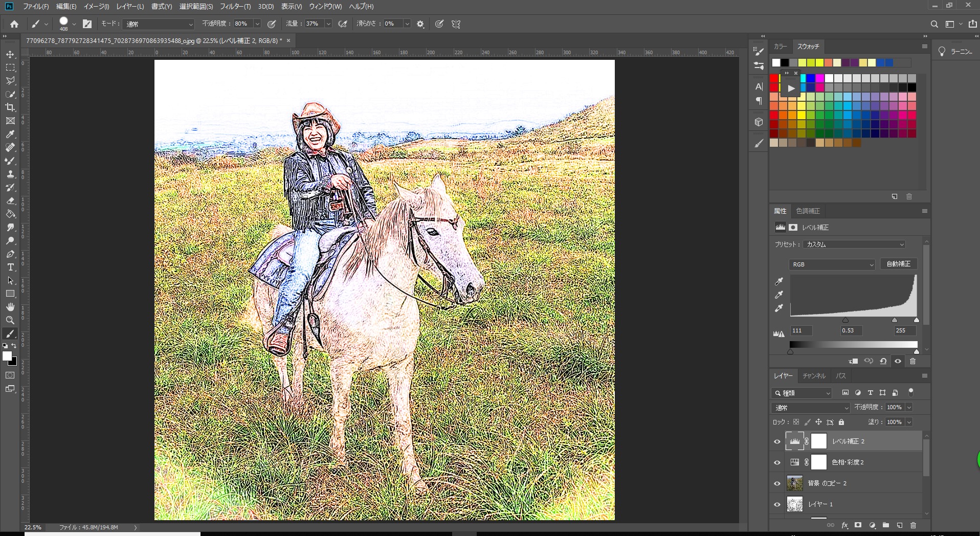Select the Move tool
980x536 pixels.
[10, 54]
